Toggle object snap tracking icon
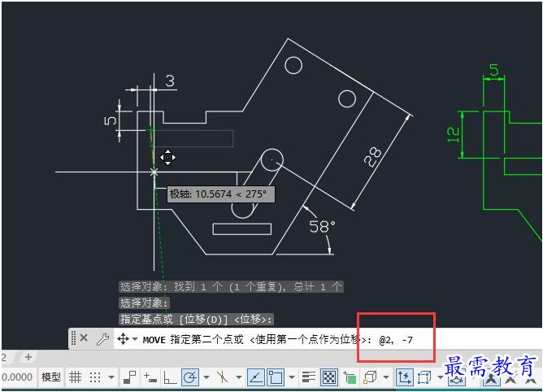543x392 pixels. point(255,377)
